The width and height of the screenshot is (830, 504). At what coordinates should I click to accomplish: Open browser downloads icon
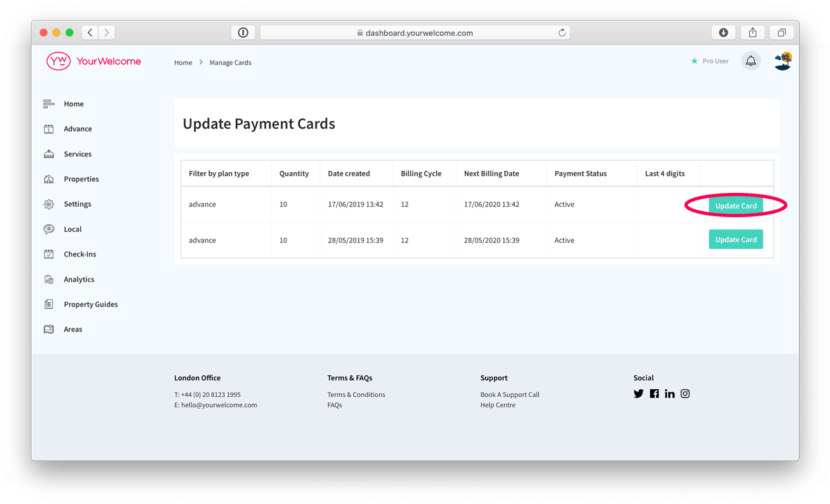pos(723,32)
